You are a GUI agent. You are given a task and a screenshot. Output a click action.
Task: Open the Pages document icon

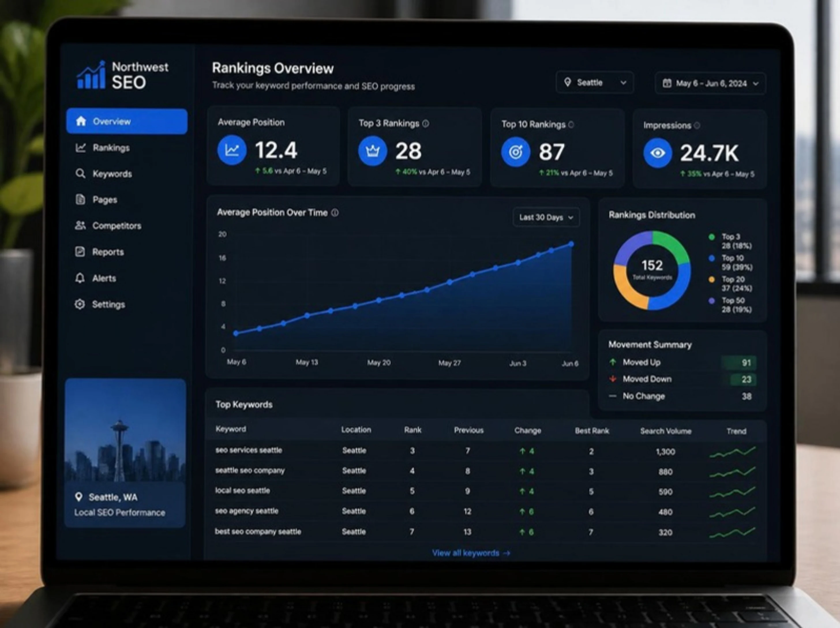coord(80,199)
